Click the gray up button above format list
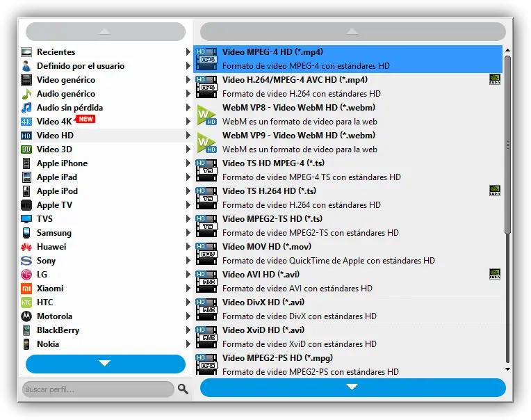The height and width of the screenshot is (420, 531). click(353, 32)
